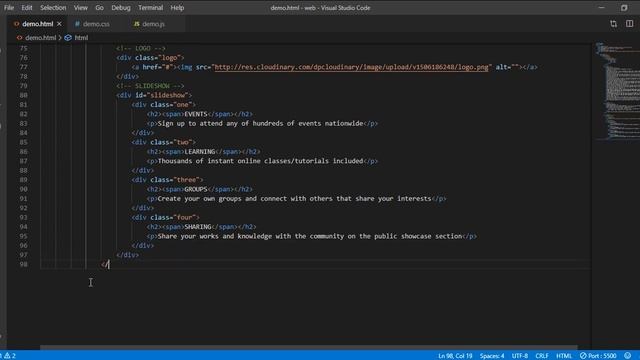Restore down the VS Code window
The height and width of the screenshot is (360, 640).
[624, 8]
